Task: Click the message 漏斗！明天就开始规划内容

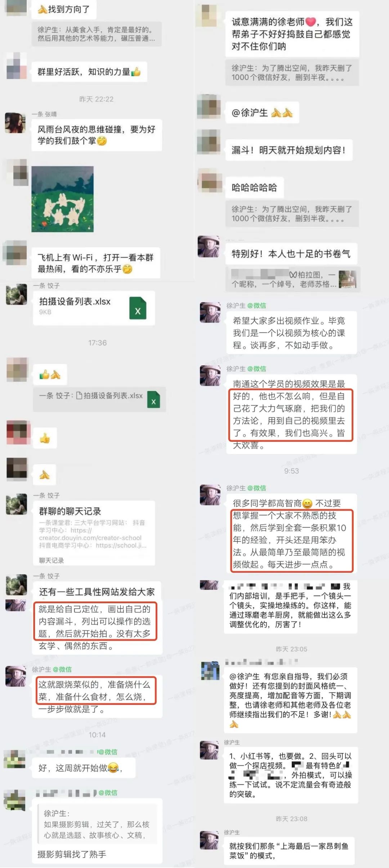Action: pyautogui.click(x=289, y=150)
